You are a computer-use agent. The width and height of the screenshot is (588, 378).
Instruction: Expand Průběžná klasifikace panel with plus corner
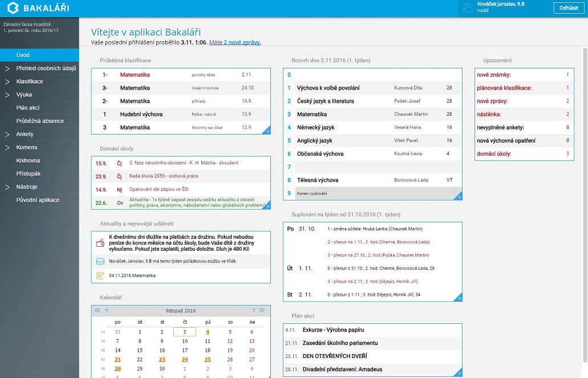pos(267,131)
